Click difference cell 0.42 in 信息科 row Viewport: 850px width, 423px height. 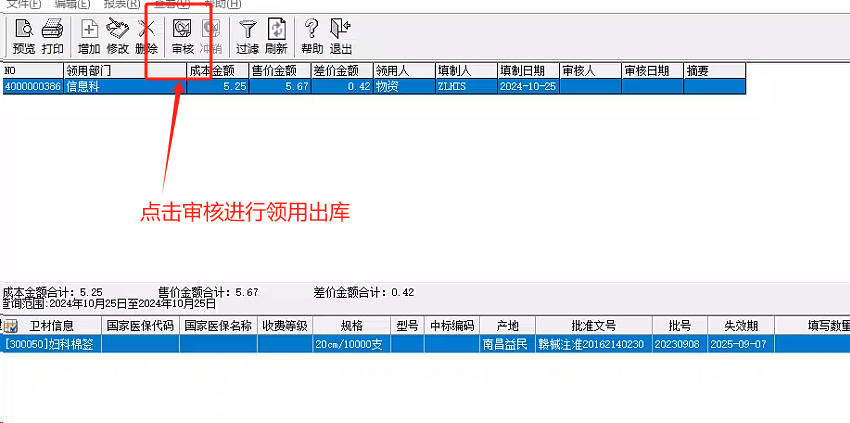pyautogui.click(x=343, y=86)
